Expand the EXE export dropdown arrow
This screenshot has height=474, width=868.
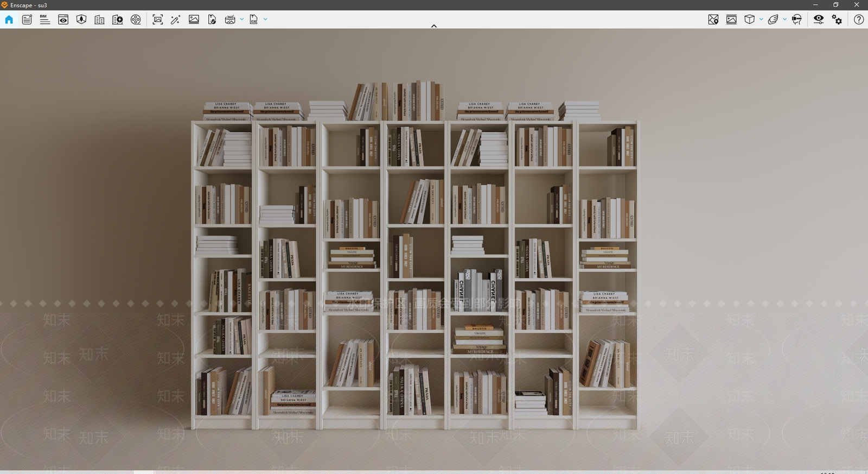(265, 20)
